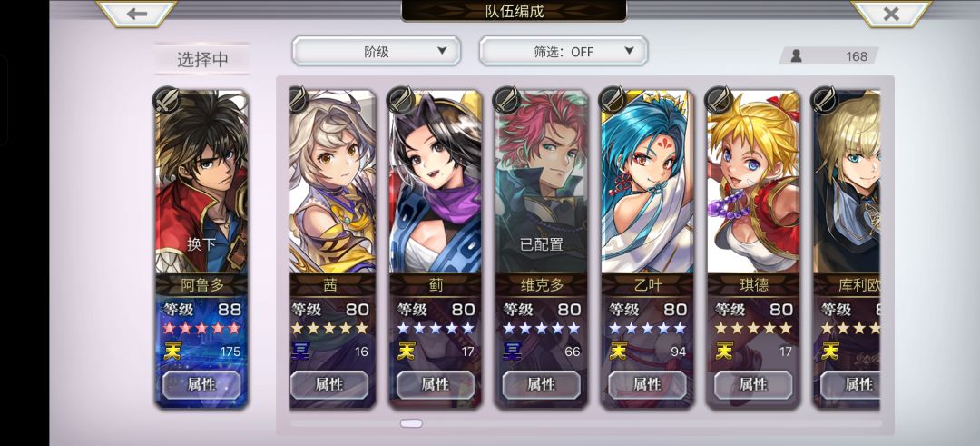
Task: Click the 冥 attribute icon on 维克多 card
Action: pyautogui.click(x=512, y=351)
